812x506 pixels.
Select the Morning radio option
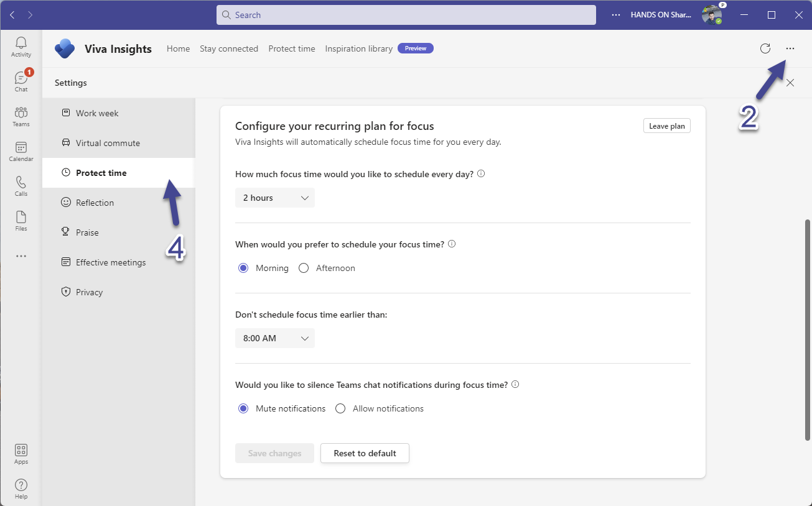(x=243, y=268)
